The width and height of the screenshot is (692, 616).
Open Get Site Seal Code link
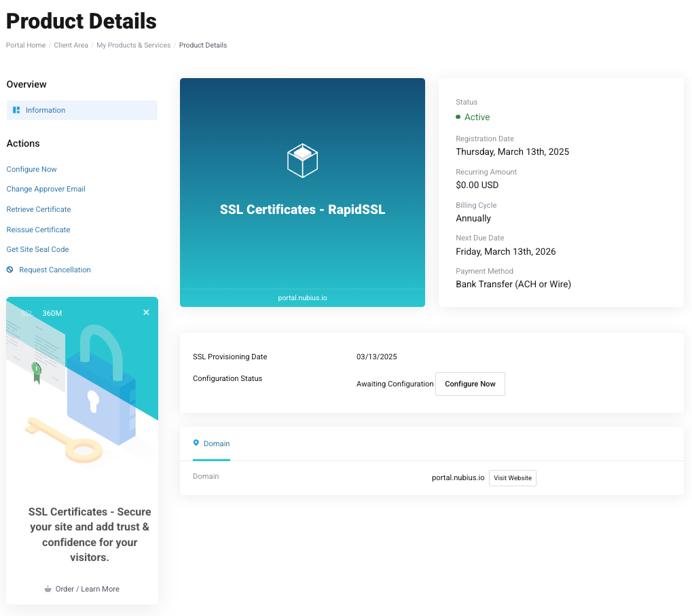click(x=37, y=249)
